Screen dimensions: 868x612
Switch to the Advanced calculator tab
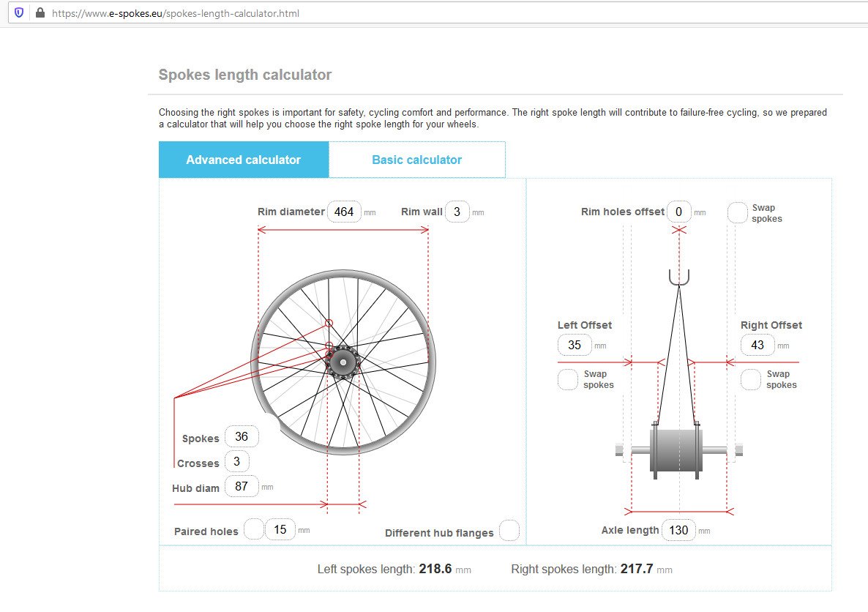point(244,160)
